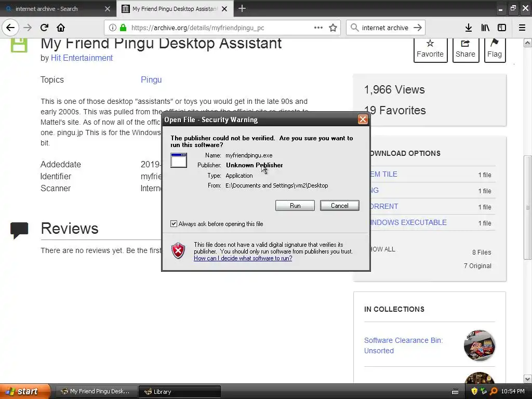
Task: Open Software Clearance Bin: Unsorted collection link
Action: 403,345
